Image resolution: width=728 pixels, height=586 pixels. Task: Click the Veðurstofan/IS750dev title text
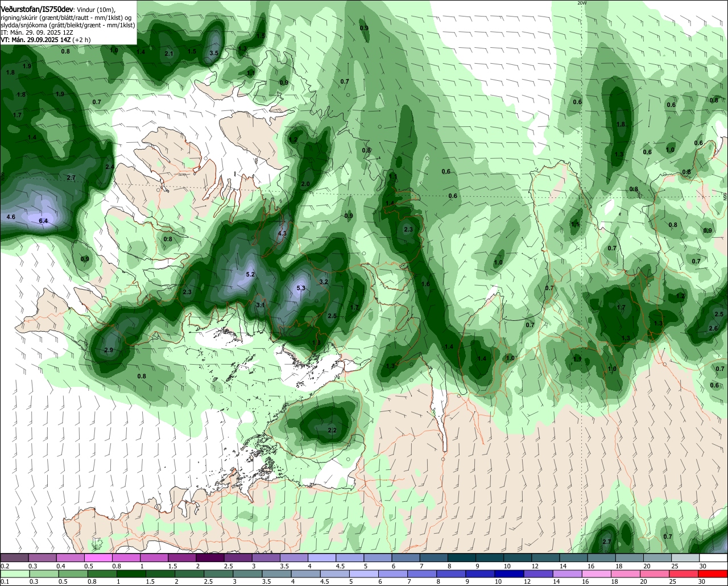coord(37,10)
